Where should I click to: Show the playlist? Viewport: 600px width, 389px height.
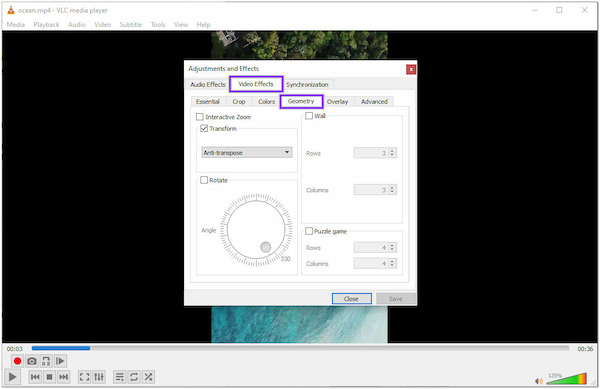(x=119, y=377)
